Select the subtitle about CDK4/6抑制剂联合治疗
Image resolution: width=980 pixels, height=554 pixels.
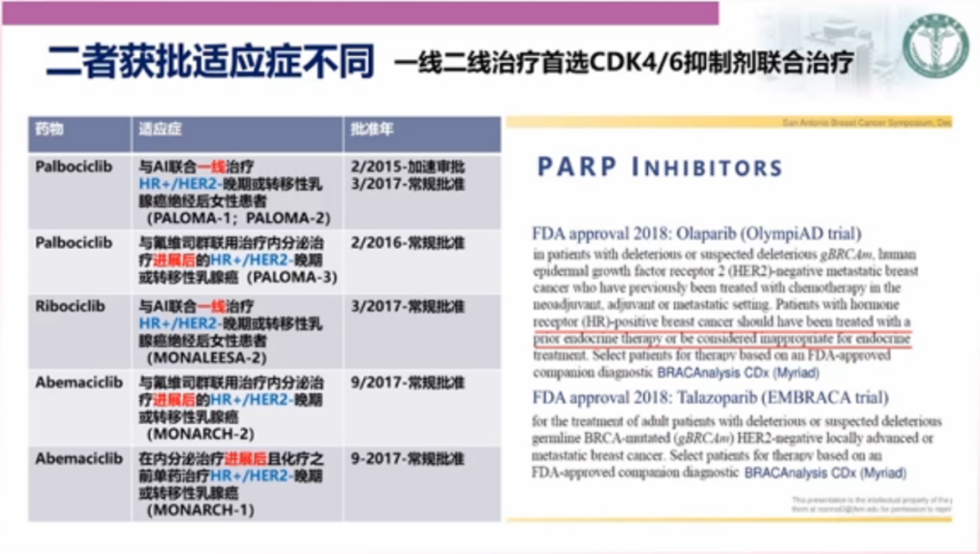point(623,64)
